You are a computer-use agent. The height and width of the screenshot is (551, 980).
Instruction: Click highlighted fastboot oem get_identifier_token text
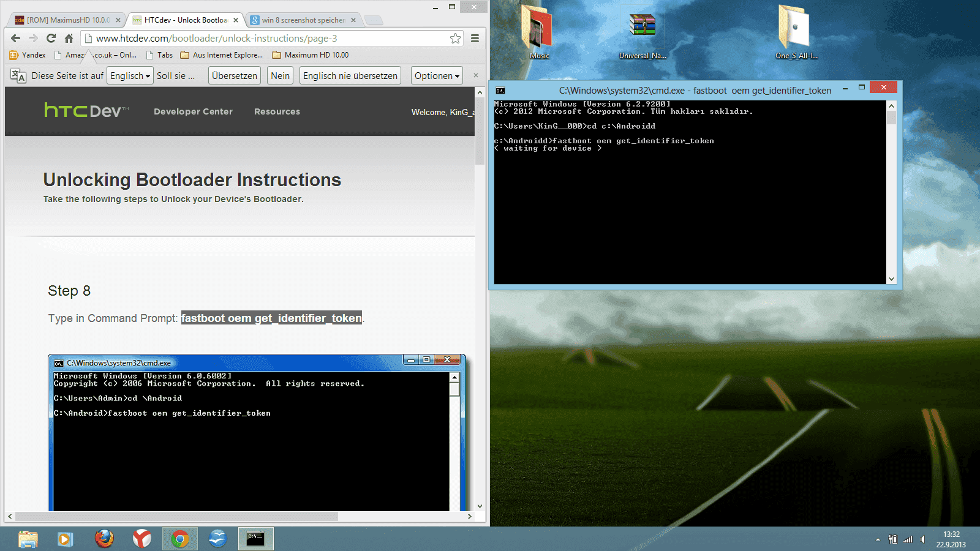271,318
